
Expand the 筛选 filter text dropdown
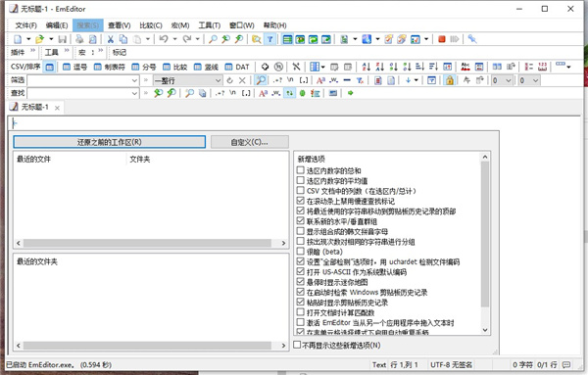pos(134,80)
